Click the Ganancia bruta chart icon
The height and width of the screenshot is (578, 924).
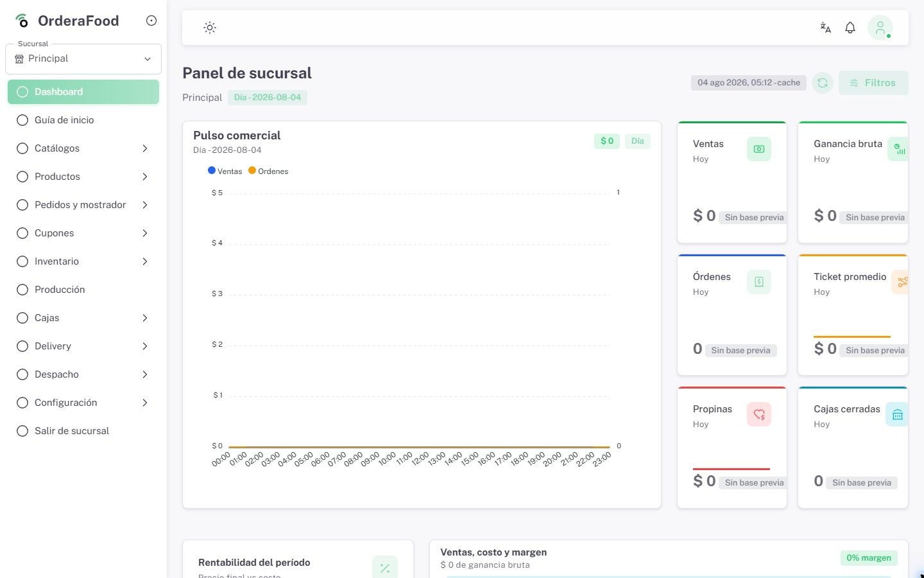[898, 149]
